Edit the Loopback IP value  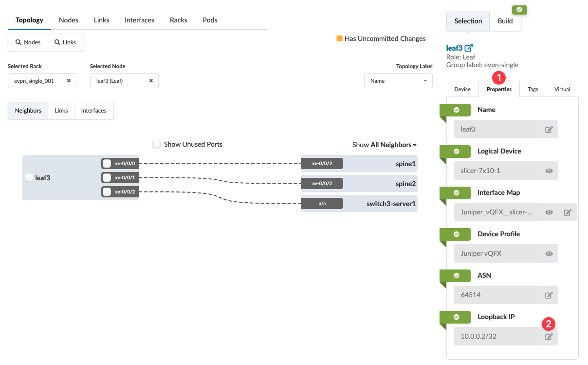(549, 337)
